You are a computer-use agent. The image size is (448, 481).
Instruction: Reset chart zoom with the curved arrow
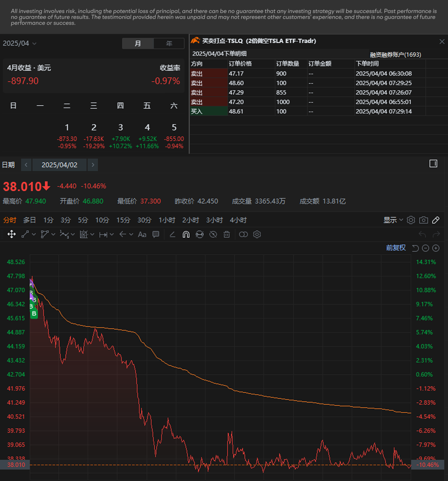point(415,248)
